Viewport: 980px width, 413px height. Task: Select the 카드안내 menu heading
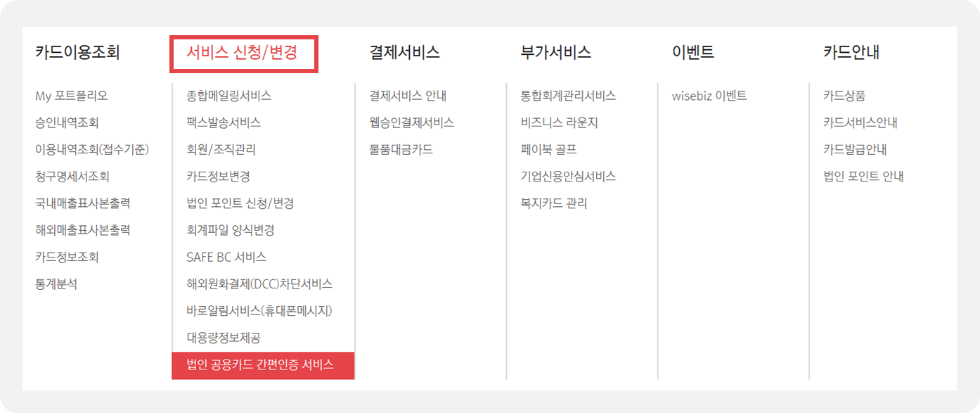tap(851, 52)
